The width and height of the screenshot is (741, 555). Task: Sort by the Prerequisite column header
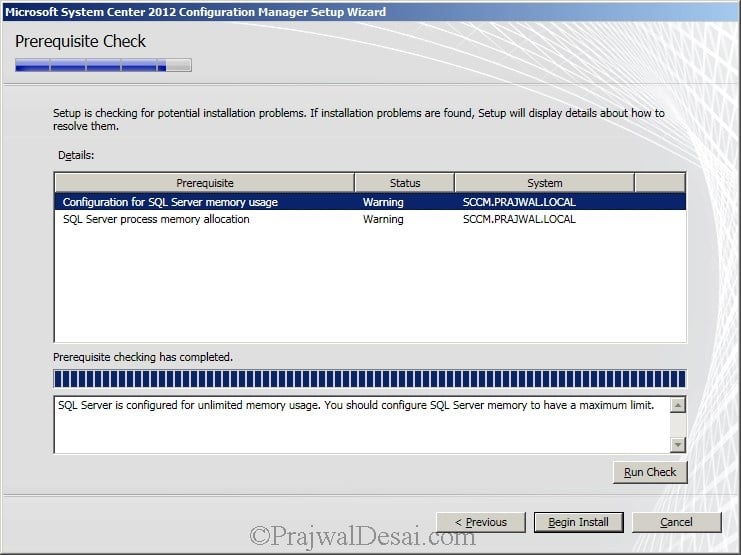pyautogui.click(x=205, y=183)
